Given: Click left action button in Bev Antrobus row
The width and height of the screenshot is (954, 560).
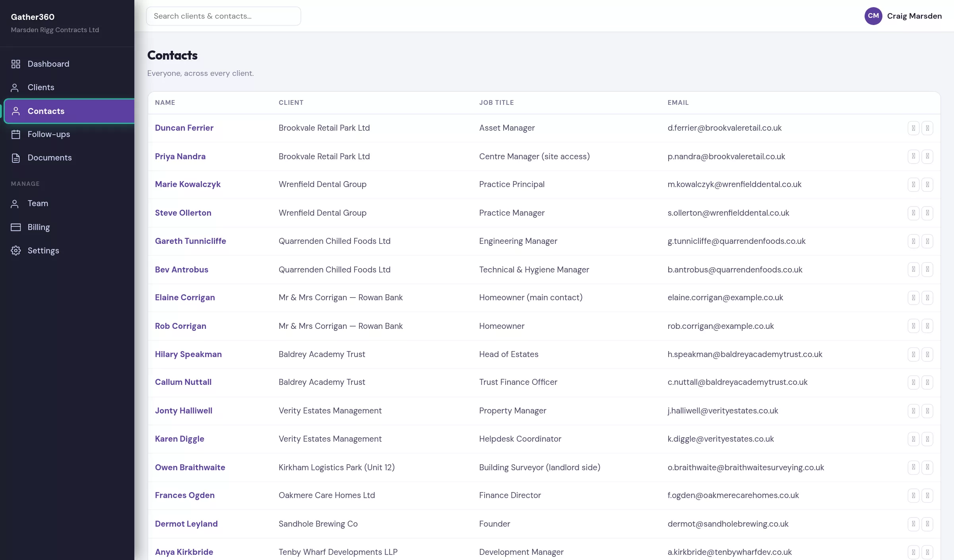Looking at the screenshot, I should (913, 269).
